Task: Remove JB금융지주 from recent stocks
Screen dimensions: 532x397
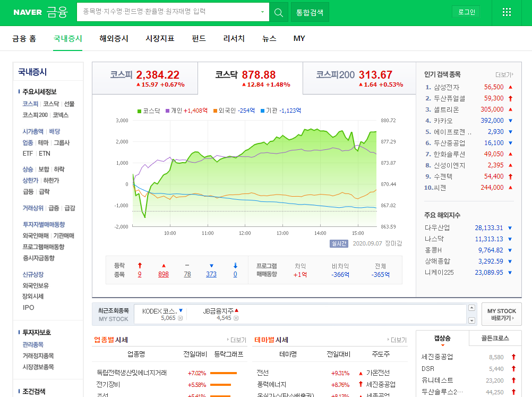Action: coord(236,318)
